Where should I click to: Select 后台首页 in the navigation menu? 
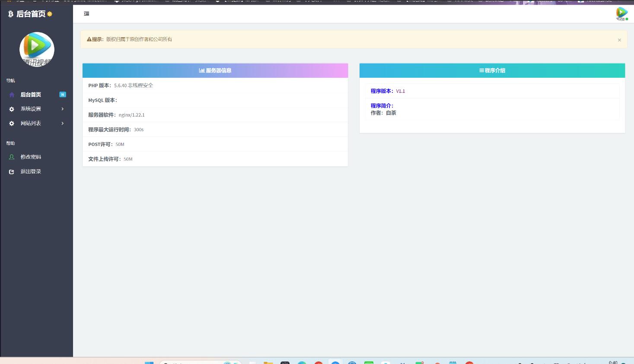pos(31,95)
